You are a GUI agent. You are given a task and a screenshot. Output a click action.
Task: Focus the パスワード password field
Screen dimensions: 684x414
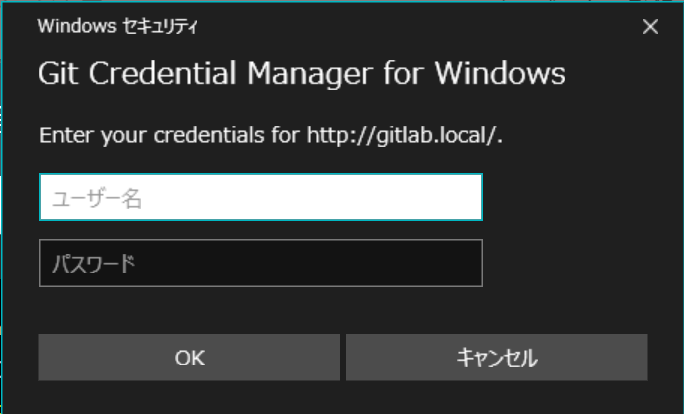click(261, 263)
